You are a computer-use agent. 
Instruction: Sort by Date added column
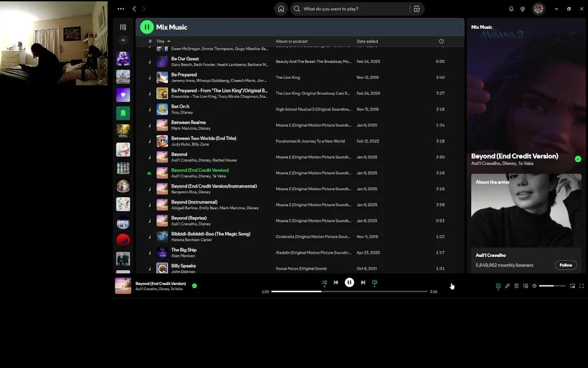(367, 41)
